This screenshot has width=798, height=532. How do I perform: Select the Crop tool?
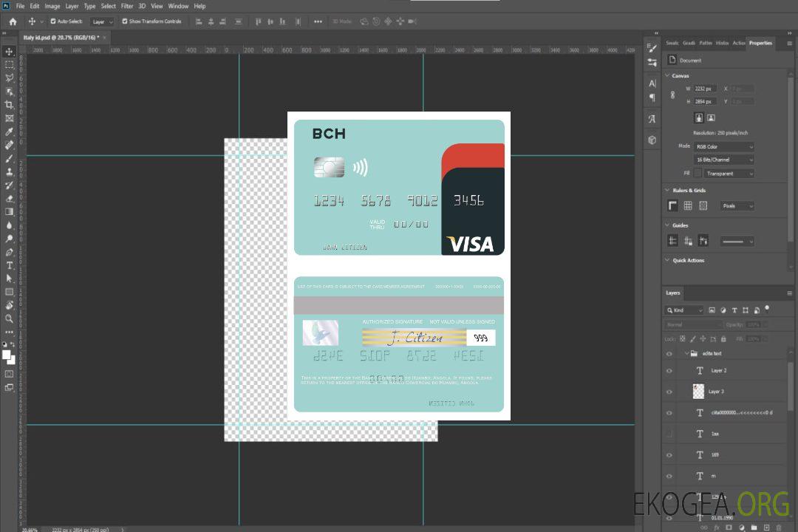coord(9,105)
